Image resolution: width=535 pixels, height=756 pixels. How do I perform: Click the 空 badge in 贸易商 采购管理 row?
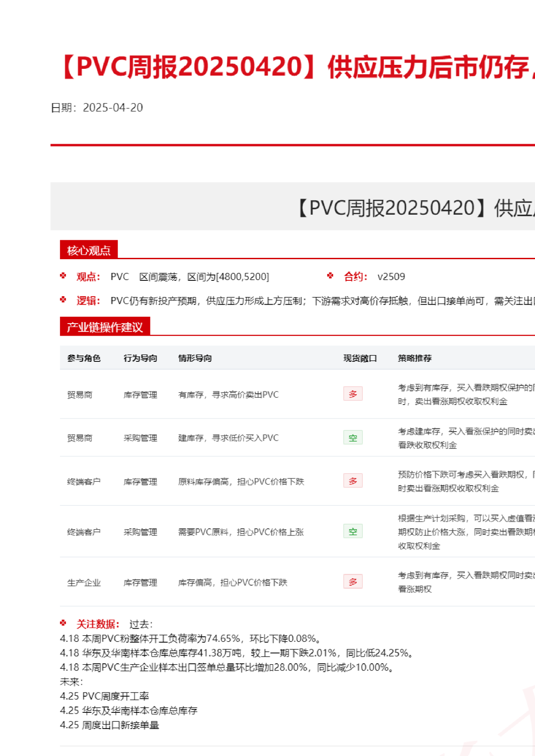(353, 438)
